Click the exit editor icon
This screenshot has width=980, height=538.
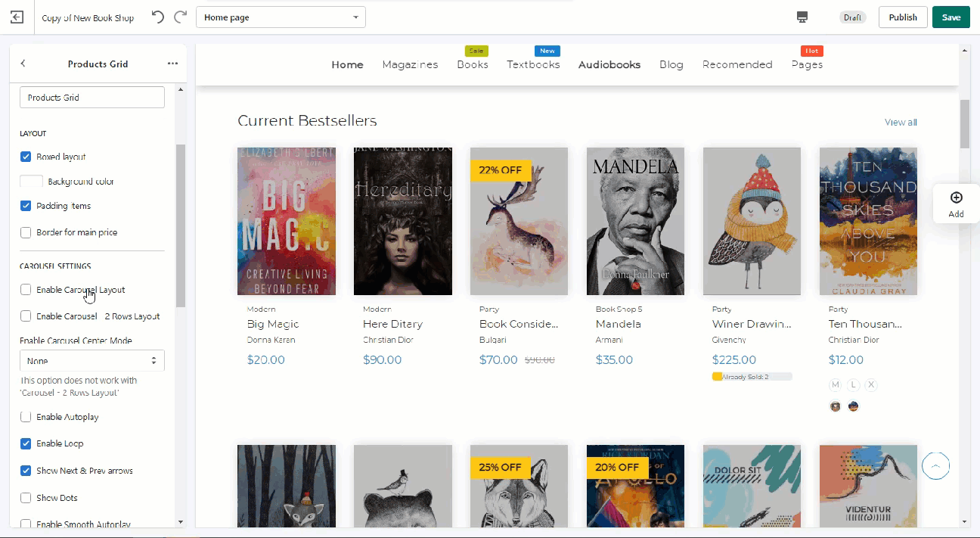[x=17, y=17]
